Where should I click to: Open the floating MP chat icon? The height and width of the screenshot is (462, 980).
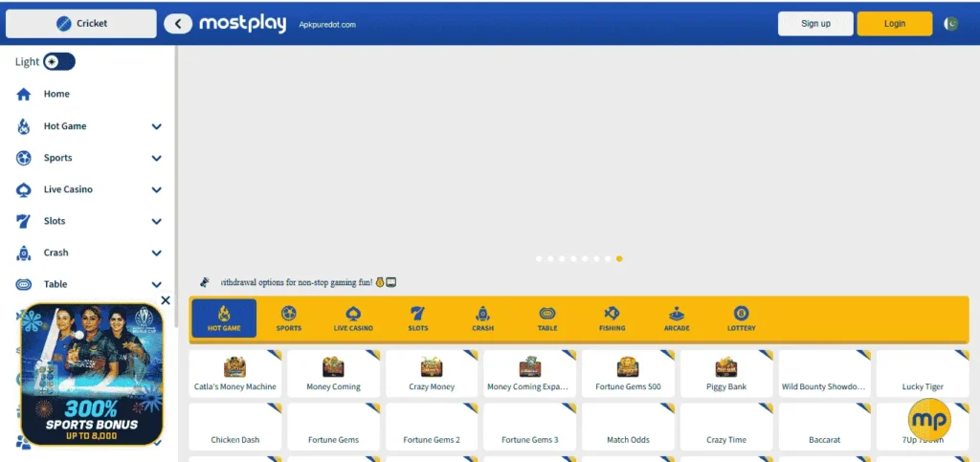929,420
